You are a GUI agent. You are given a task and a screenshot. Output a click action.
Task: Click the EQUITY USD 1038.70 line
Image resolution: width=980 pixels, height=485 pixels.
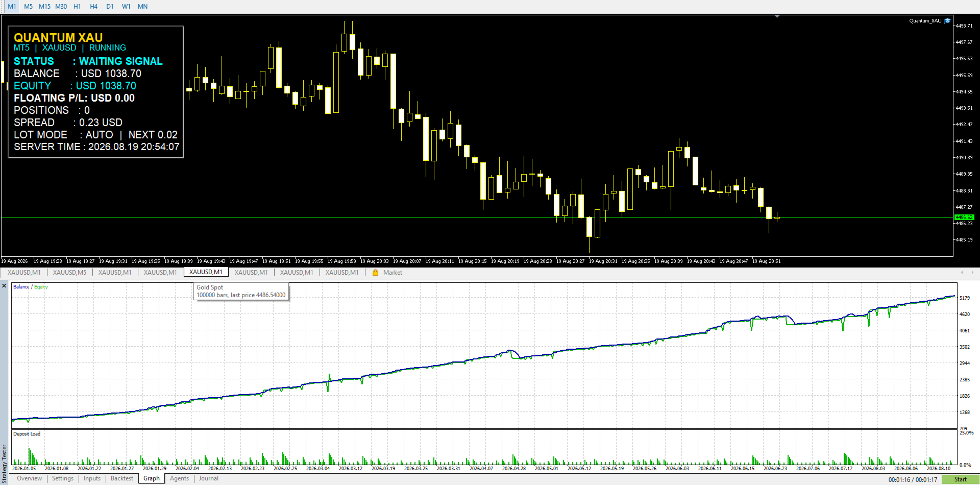coord(75,86)
